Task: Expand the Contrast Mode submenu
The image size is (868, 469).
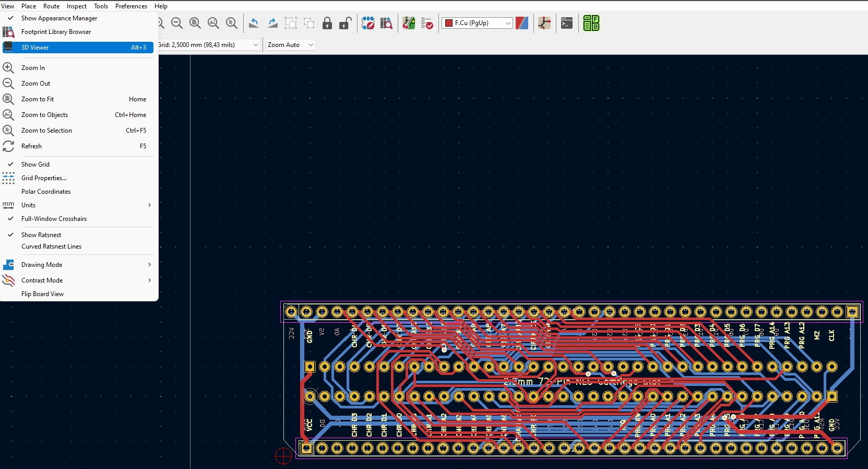Action: pyautogui.click(x=78, y=280)
